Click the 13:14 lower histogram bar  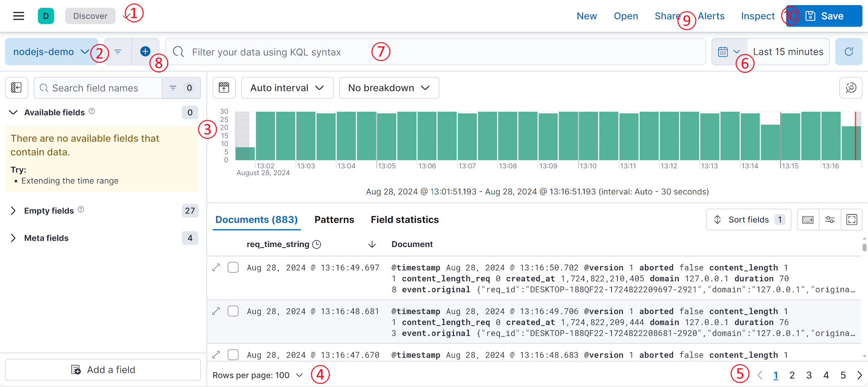(770, 142)
